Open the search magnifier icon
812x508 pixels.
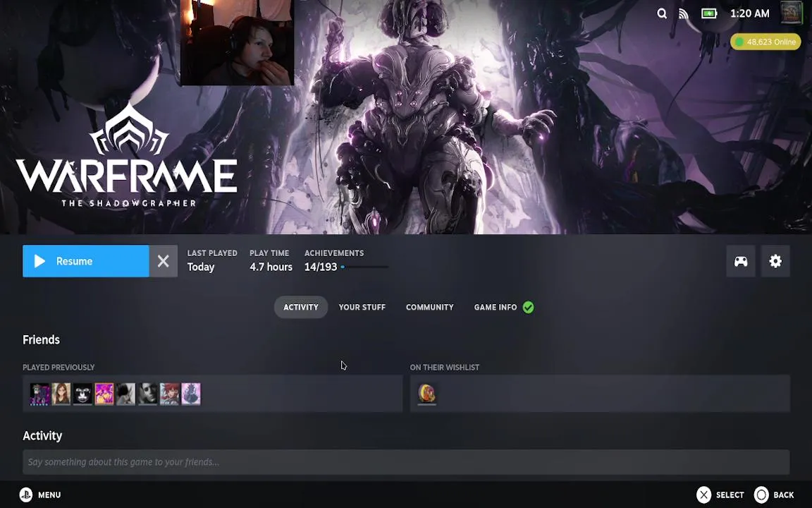[x=662, y=13]
